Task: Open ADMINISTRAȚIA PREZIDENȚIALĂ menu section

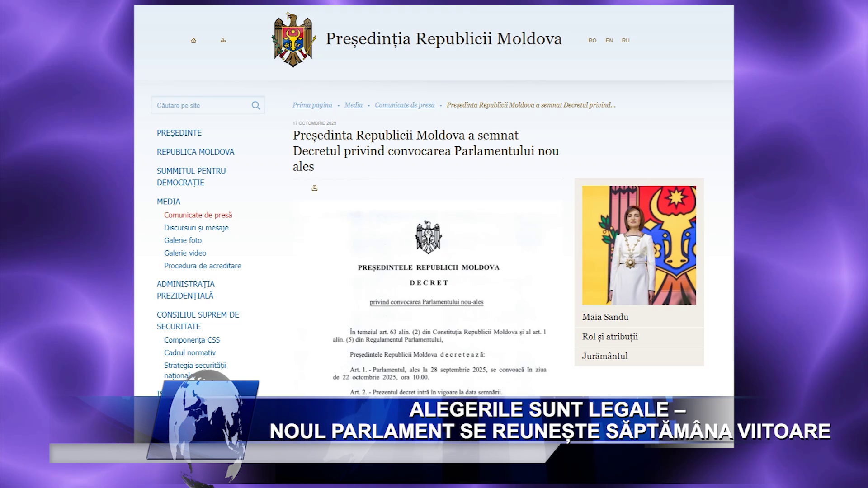Action: (x=185, y=290)
